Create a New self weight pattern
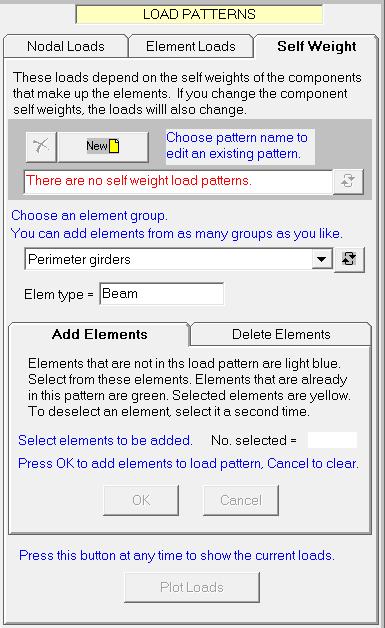 coord(103,147)
